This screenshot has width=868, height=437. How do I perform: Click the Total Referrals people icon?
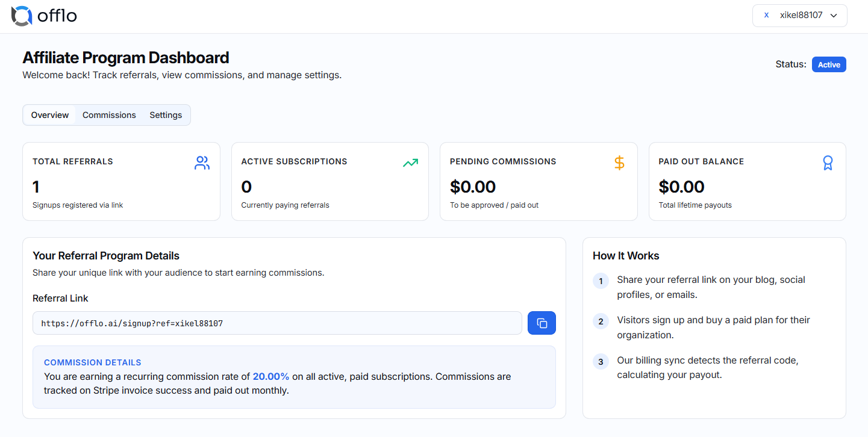(x=202, y=163)
